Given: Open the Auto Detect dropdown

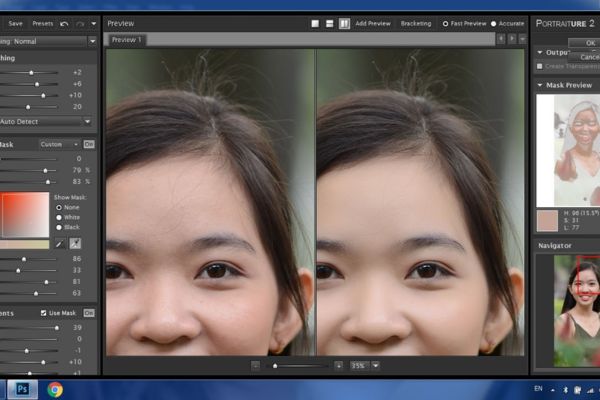Looking at the screenshot, I should coord(87,122).
